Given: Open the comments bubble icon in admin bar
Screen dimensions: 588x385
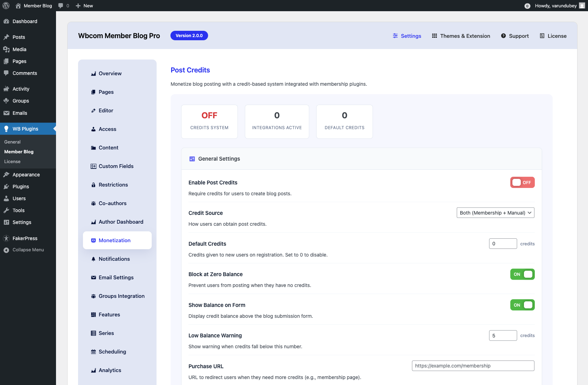Looking at the screenshot, I should click(x=61, y=6).
